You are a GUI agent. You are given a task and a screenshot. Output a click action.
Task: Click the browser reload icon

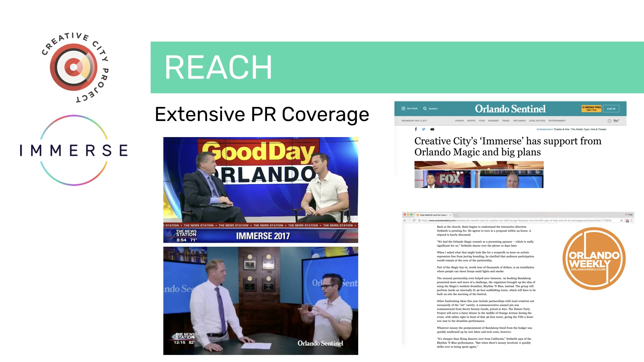click(414, 221)
